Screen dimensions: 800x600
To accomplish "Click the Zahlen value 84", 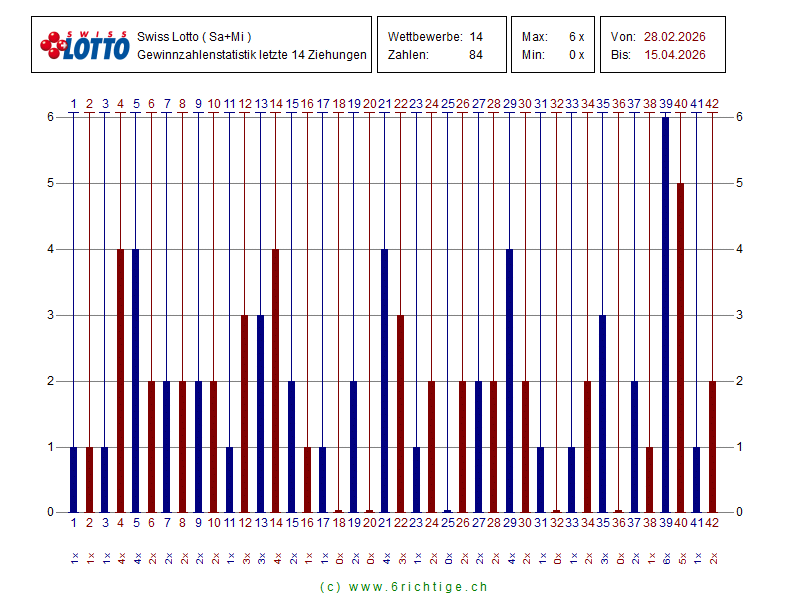I will (476, 55).
